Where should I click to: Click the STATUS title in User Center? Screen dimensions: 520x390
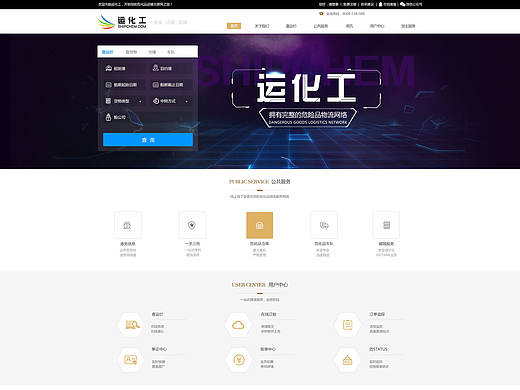pyautogui.click(x=378, y=349)
